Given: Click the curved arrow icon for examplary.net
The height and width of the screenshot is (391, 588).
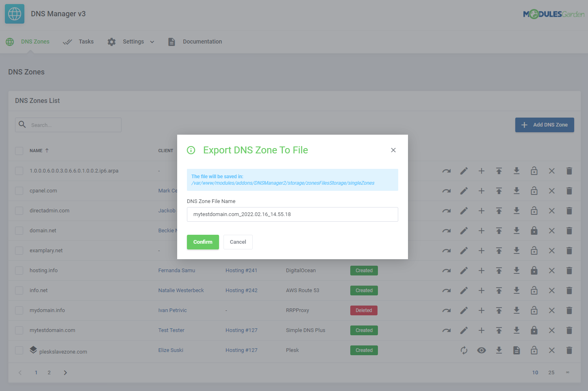Looking at the screenshot, I should pos(446,251).
